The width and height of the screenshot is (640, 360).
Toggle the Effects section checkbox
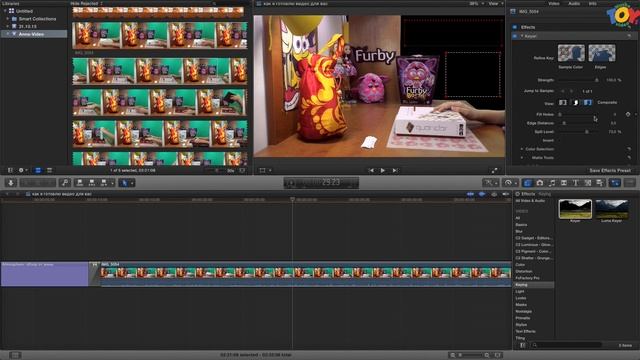pos(515,27)
